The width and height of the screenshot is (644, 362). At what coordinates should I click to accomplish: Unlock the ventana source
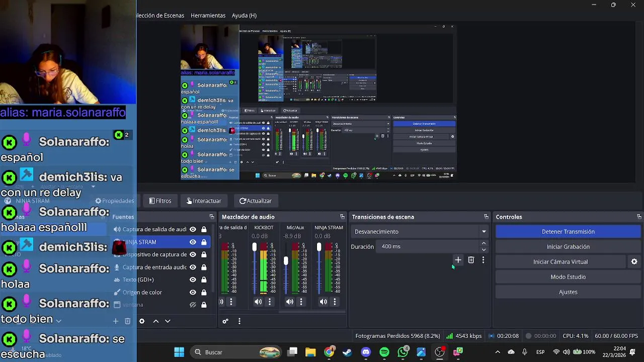[204, 305]
